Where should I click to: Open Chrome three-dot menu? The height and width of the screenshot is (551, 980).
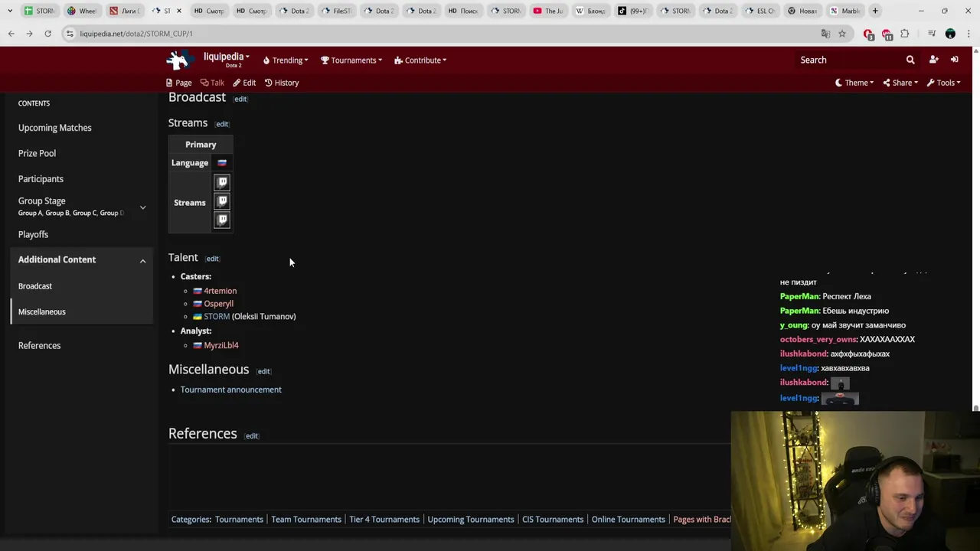coord(969,34)
